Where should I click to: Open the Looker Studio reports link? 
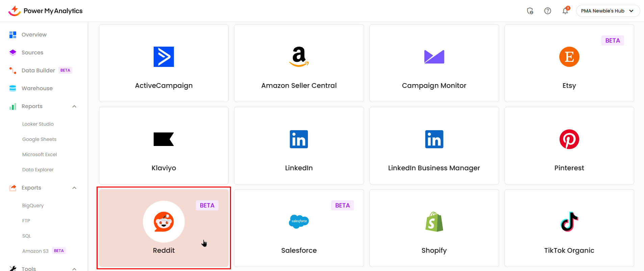click(38, 124)
